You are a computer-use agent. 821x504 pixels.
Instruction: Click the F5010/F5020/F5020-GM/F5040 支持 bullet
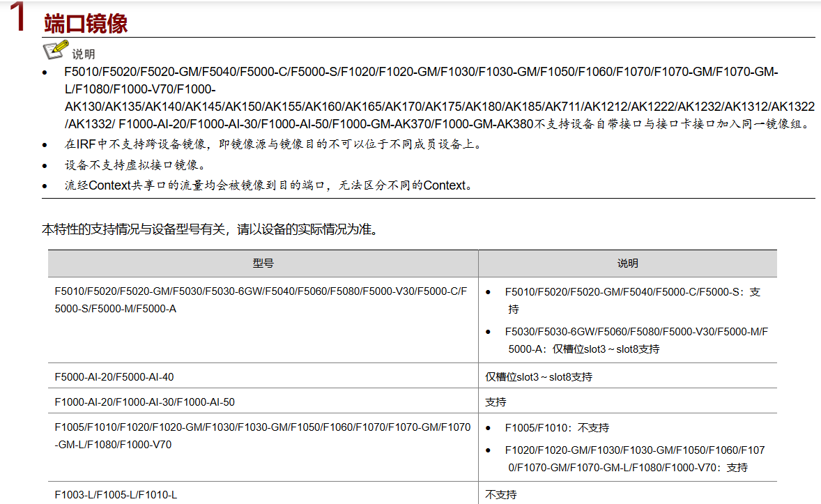coord(633,300)
